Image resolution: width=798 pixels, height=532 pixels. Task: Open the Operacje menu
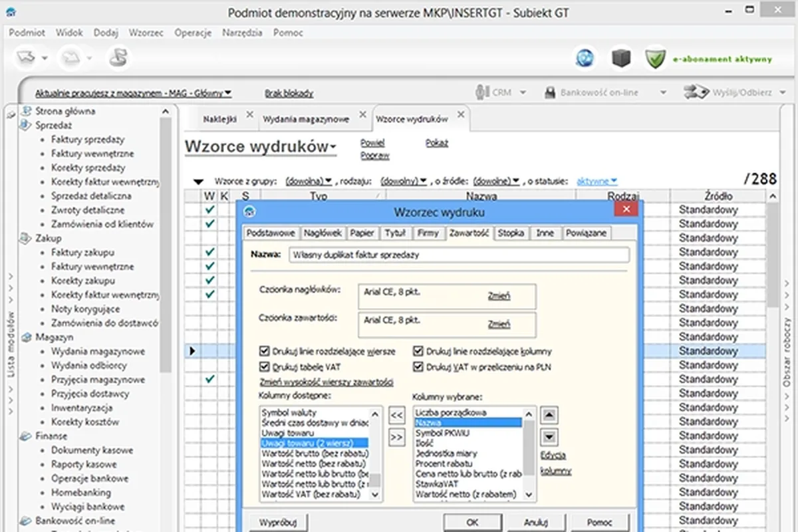[193, 32]
